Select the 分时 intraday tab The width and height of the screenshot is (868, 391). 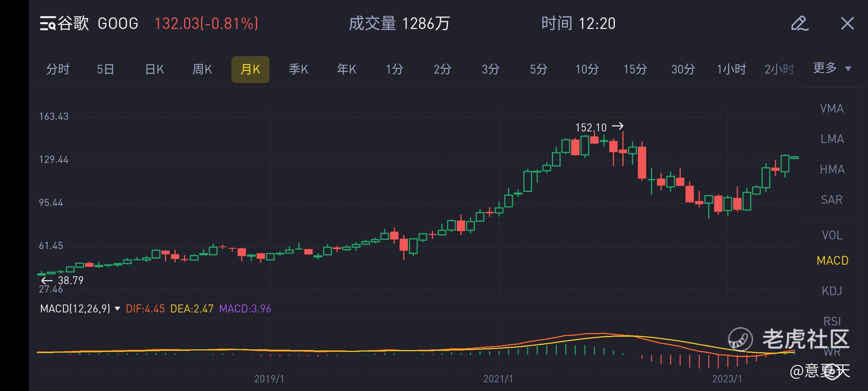coord(58,69)
